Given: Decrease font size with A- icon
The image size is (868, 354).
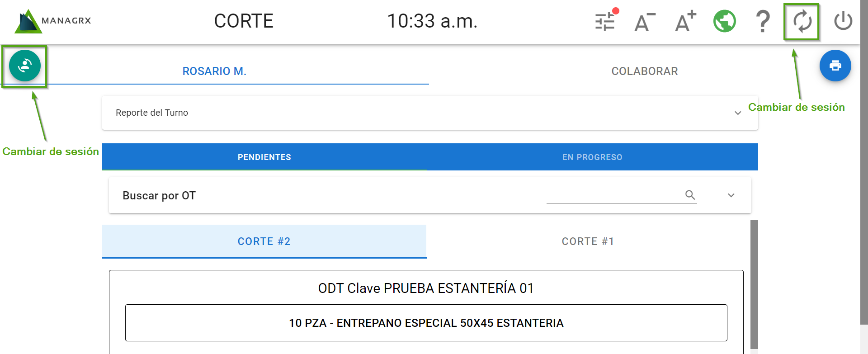Looking at the screenshot, I should (644, 22).
